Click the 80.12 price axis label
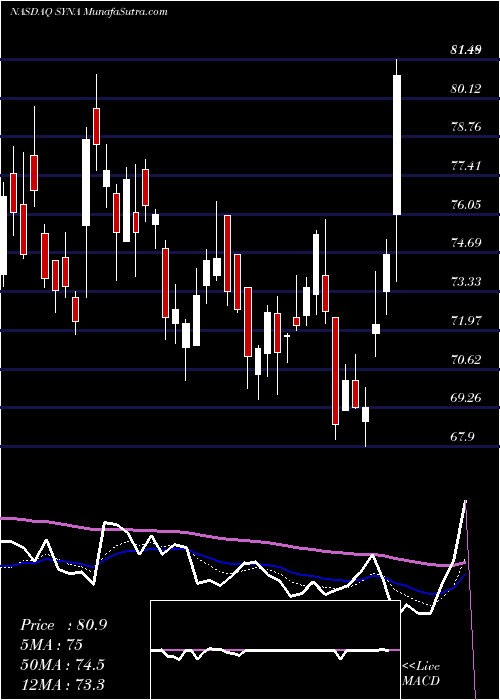The image size is (500, 700). (x=466, y=89)
